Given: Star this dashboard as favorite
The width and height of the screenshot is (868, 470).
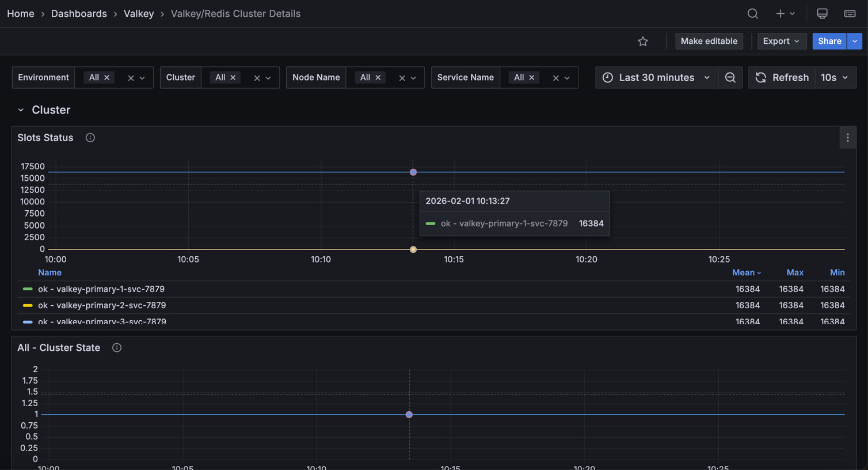Looking at the screenshot, I should (642, 41).
